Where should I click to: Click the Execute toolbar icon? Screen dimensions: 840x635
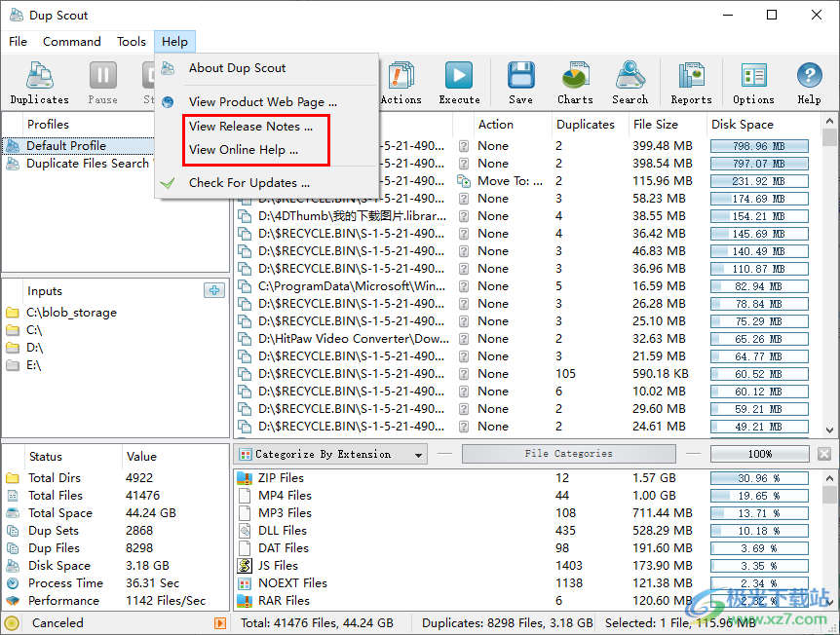point(459,83)
